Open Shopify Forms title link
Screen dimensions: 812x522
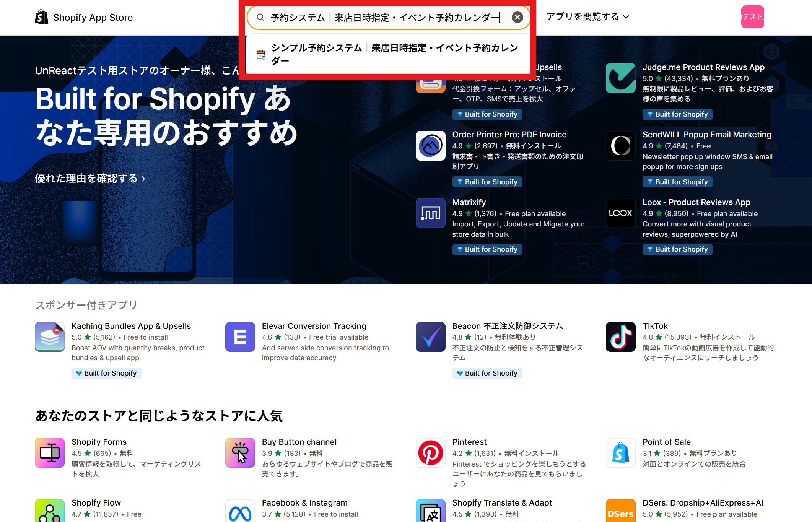point(99,442)
